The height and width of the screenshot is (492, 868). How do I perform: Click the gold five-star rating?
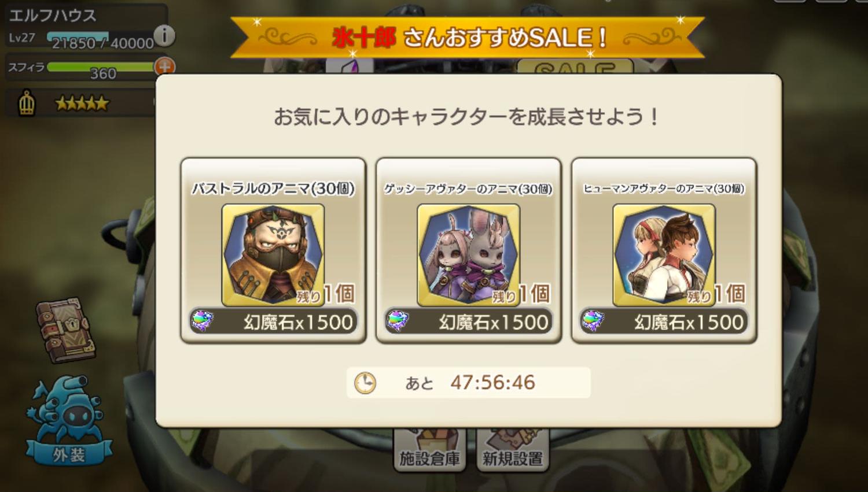[x=82, y=103]
